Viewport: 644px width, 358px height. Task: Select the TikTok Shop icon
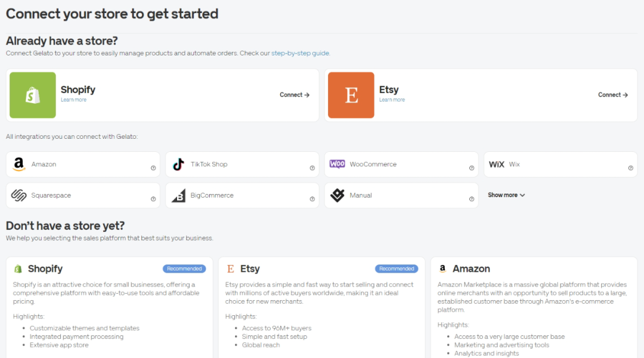[x=178, y=164]
